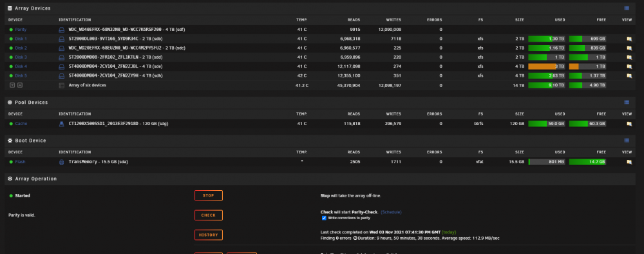The height and width of the screenshot is (254, 644).
Task: Browse Disk 5 with its view folder icon
Action: (629, 75)
